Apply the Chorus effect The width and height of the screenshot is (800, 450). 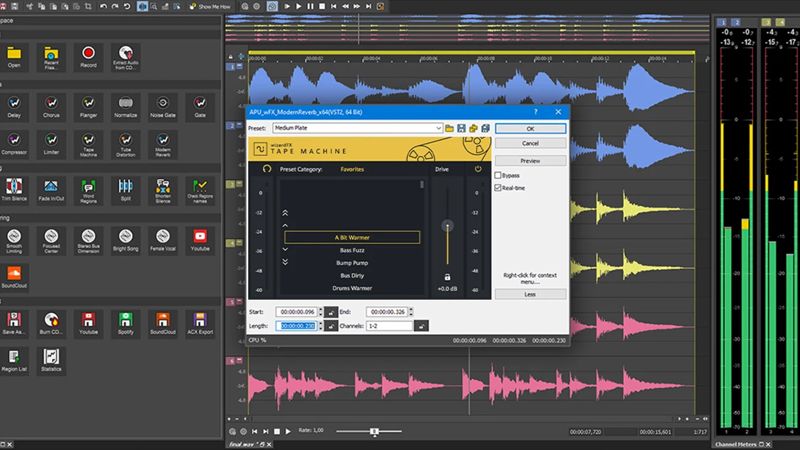(x=51, y=107)
